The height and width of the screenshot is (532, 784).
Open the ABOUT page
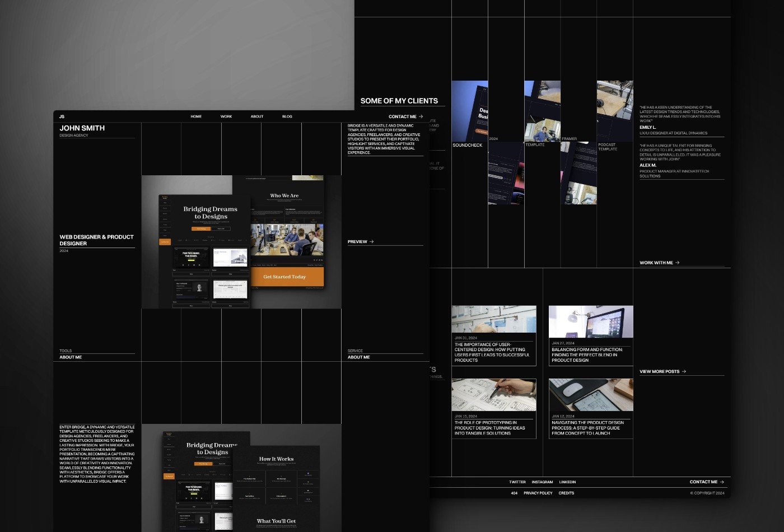coord(256,116)
